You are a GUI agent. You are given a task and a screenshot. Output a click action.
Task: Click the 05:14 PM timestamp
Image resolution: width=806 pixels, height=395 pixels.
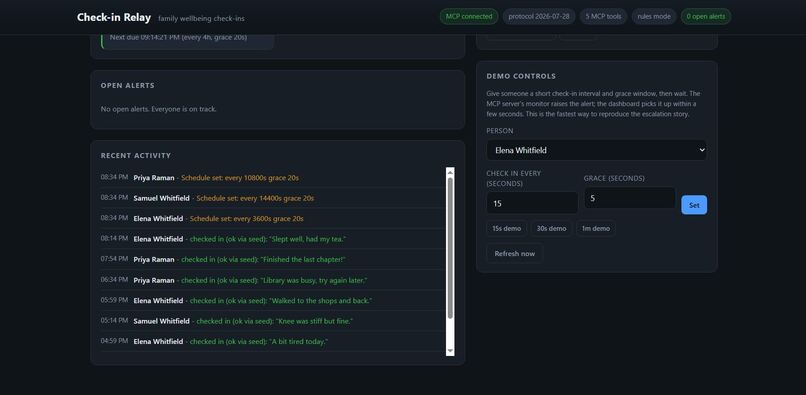(114, 320)
